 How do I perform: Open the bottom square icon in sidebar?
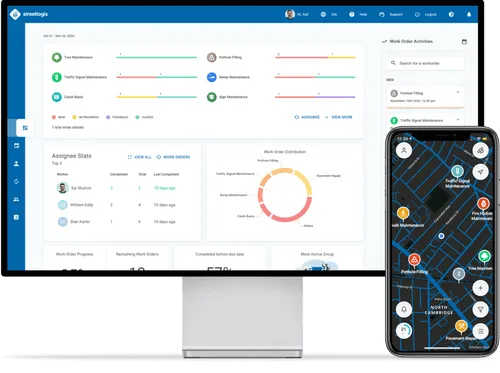click(x=16, y=217)
